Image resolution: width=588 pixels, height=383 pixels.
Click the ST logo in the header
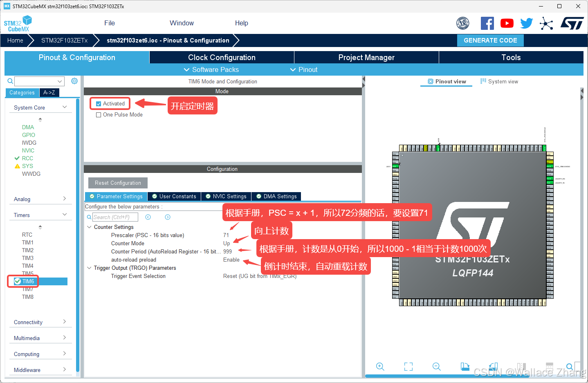tap(572, 23)
